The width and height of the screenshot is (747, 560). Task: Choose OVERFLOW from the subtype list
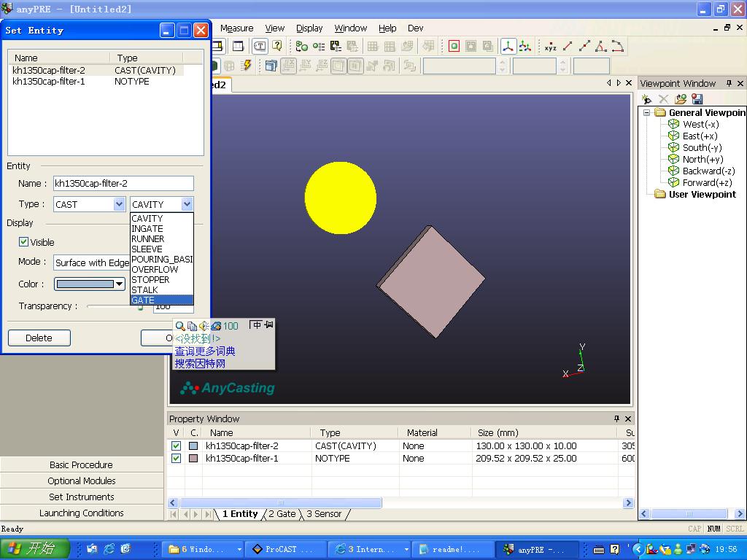[x=161, y=270]
